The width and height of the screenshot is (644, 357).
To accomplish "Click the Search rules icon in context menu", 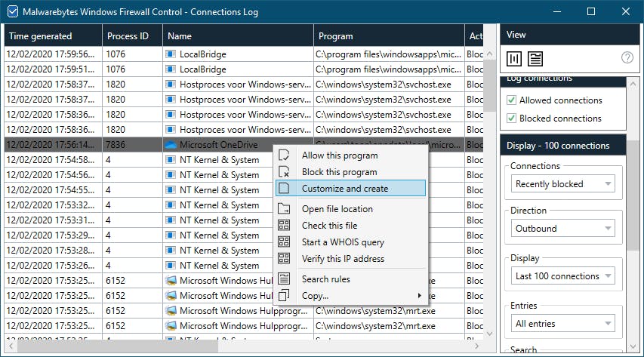I will tap(284, 279).
